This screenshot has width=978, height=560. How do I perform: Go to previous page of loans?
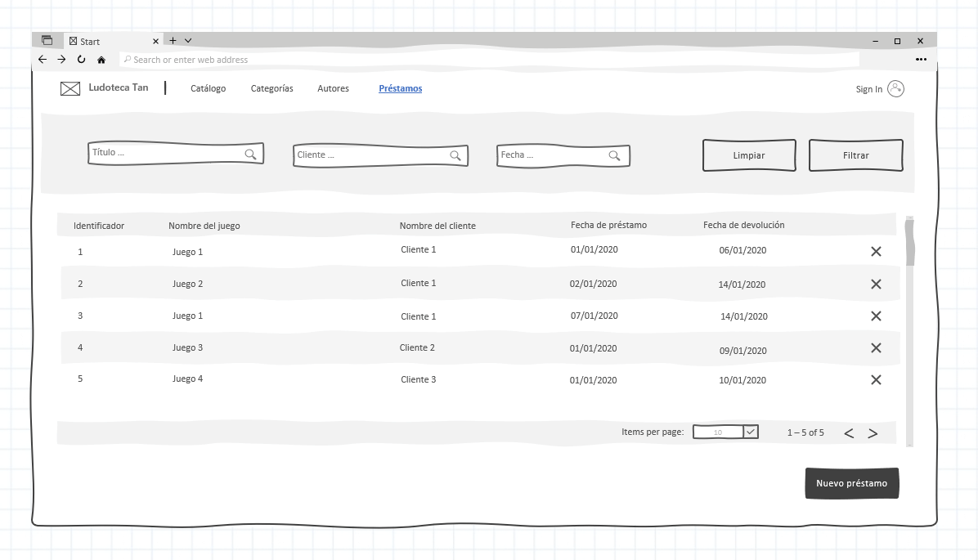pos(849,433)
